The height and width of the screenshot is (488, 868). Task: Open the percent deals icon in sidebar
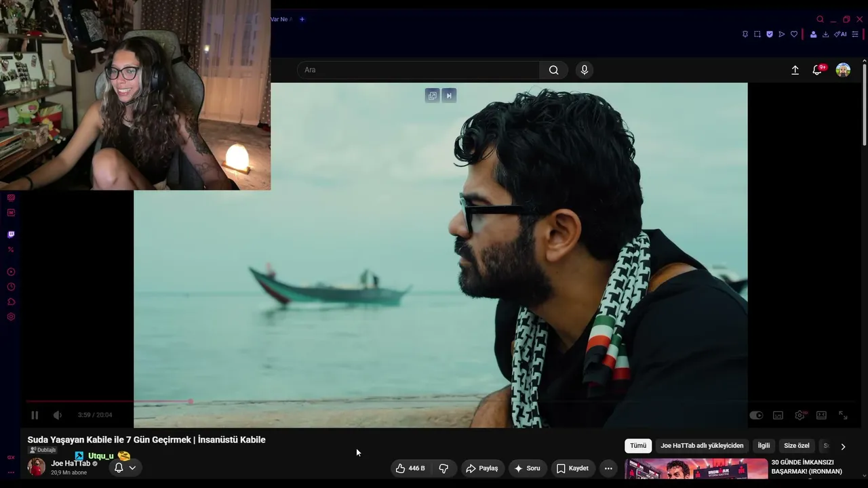click(11, 249)
